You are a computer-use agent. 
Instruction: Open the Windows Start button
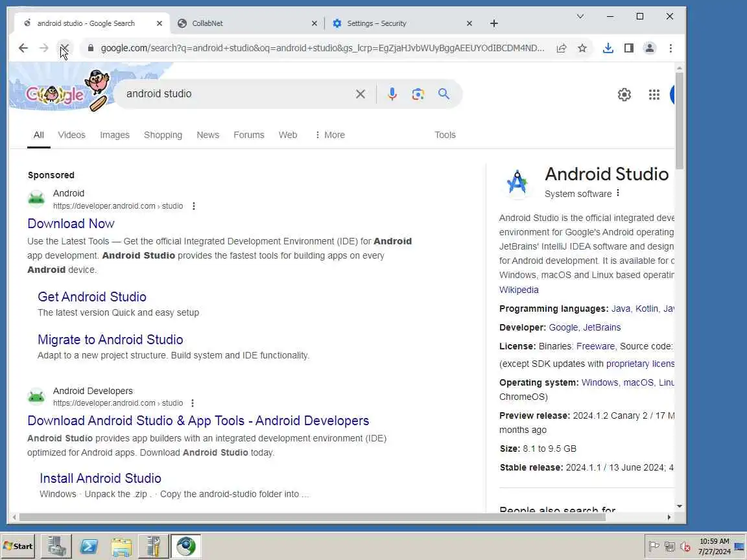click(18, 546)
